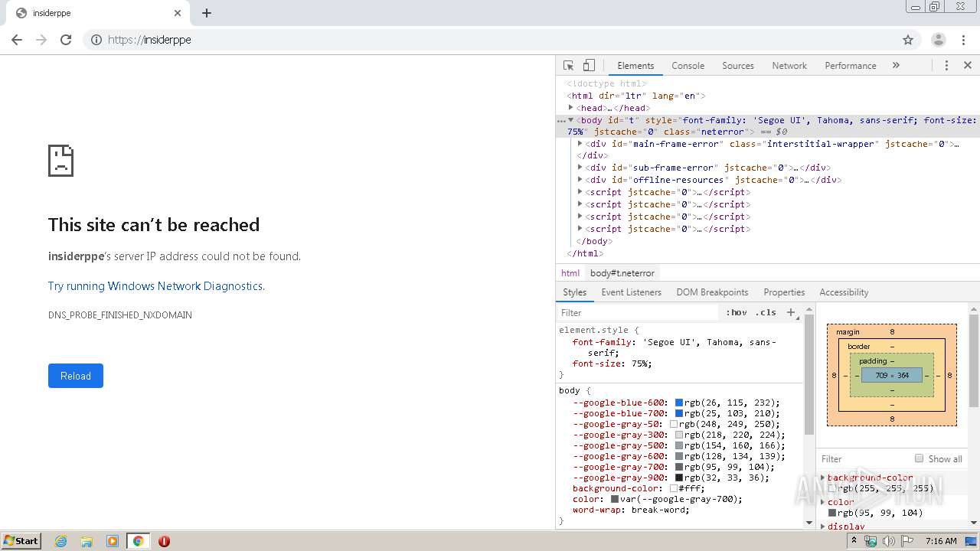Open the DevTools customize three-dot menu
980x551 pixels.
click(946, 66)
